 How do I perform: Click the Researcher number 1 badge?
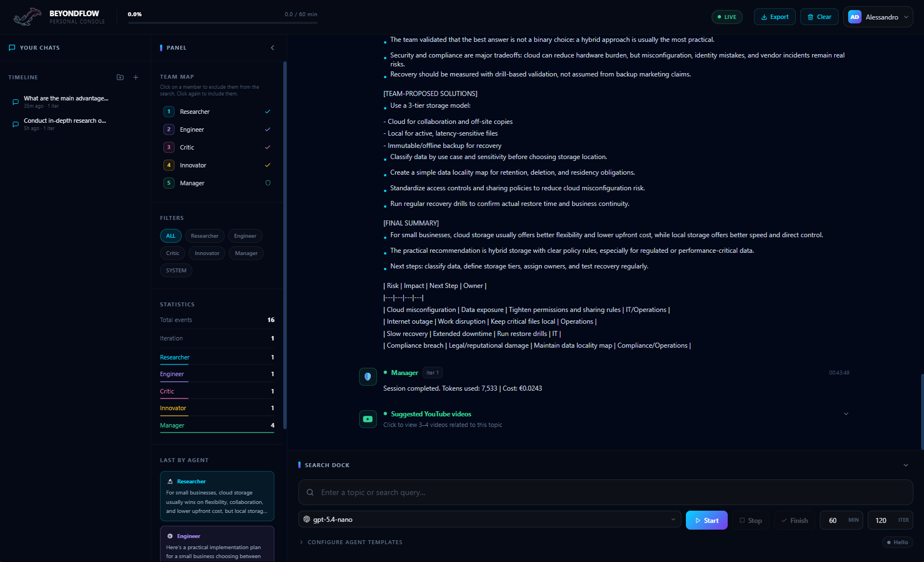point(169,112)
